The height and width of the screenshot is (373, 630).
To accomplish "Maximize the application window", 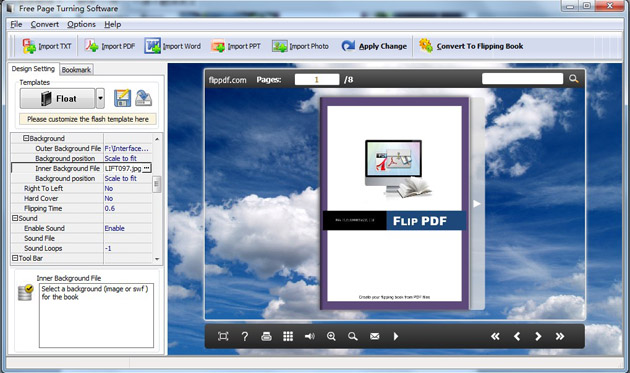I will (x=587, y=6).
